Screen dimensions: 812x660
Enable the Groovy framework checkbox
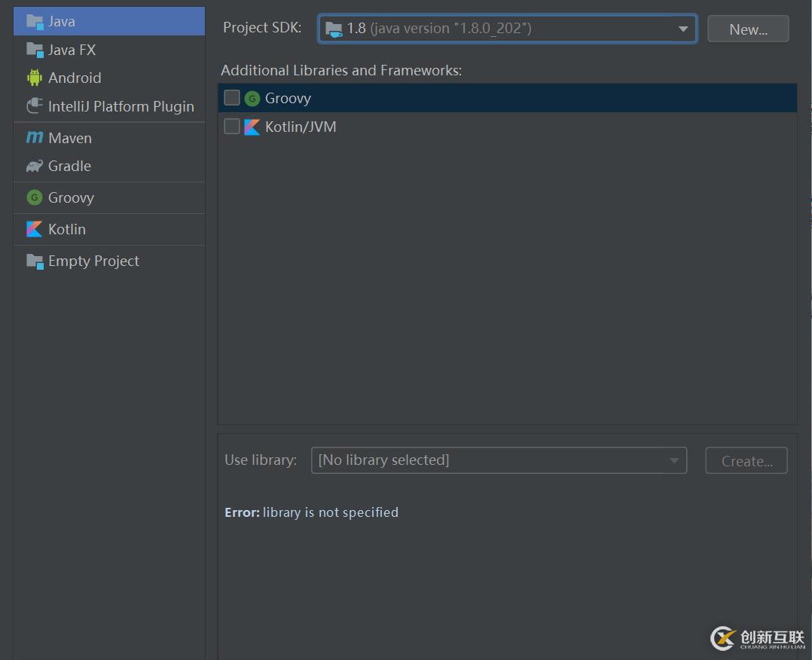pyautogui.click(x=232, y=98)
